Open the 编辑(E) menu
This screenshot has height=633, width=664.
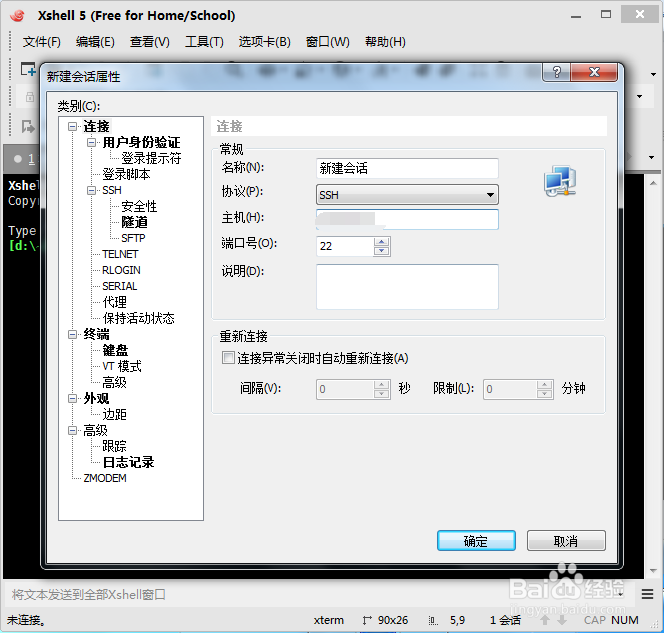pos(95,42)
